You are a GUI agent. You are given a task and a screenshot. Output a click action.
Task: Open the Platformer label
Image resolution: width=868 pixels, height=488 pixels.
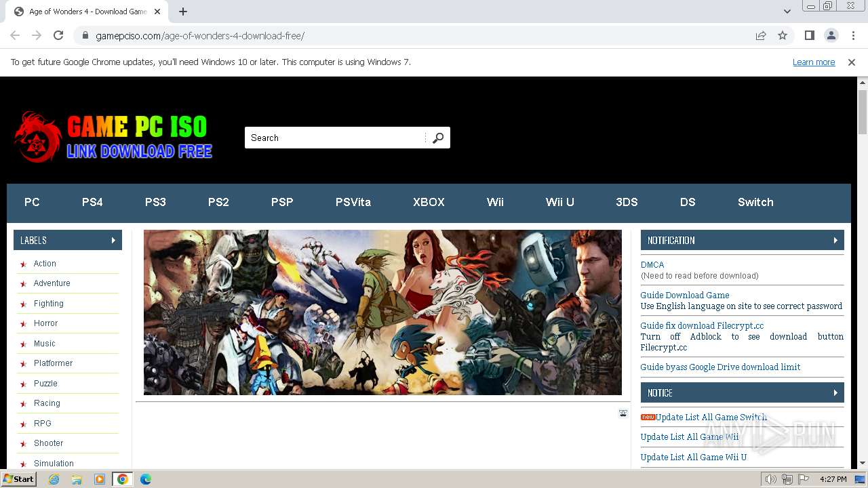(53, 363)
